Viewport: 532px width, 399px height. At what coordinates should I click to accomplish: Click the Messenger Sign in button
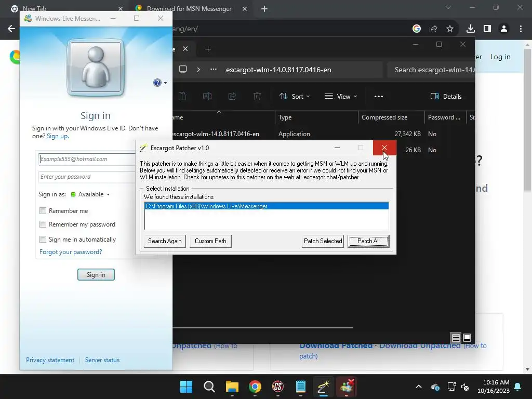pyautogui.click(x=96, y=274)
